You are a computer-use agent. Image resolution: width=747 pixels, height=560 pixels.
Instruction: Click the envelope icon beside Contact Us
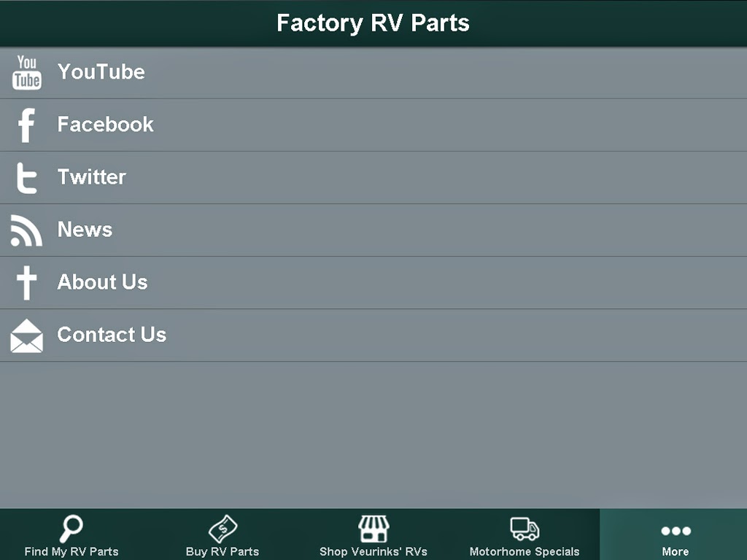26,335
